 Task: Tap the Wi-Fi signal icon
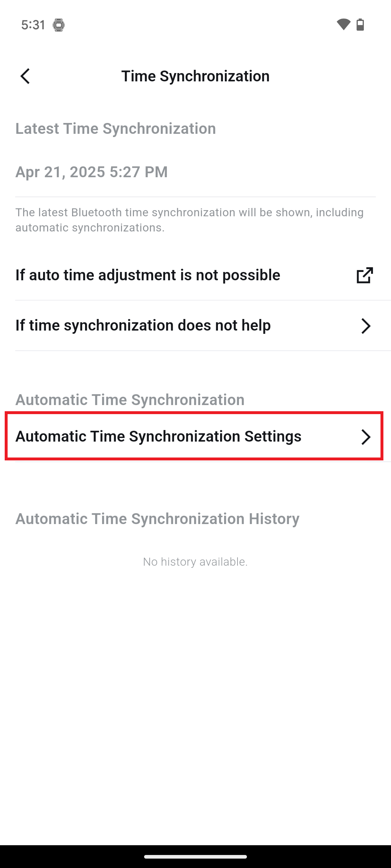pyautogui.click(x=343, y=25)
